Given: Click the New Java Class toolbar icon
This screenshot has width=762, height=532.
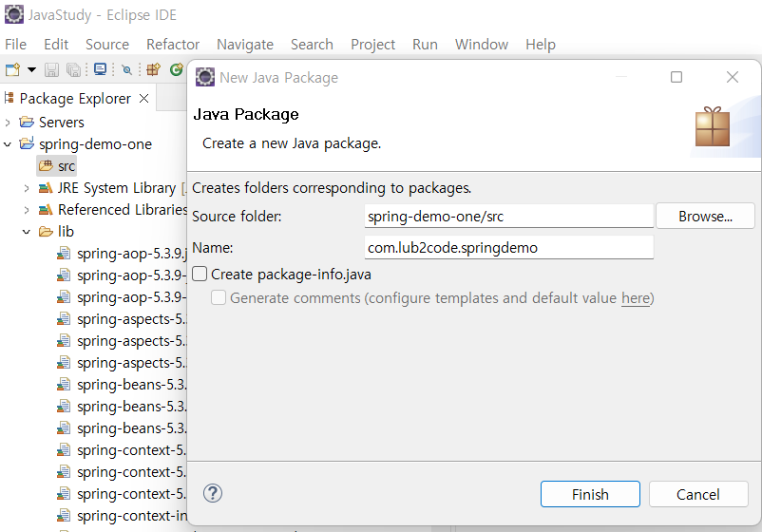Looking at the screenshot, I should 177,70.
